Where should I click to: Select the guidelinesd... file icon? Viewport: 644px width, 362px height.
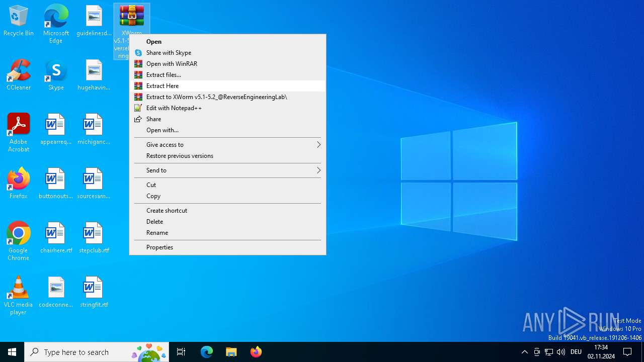pos(94,21)
